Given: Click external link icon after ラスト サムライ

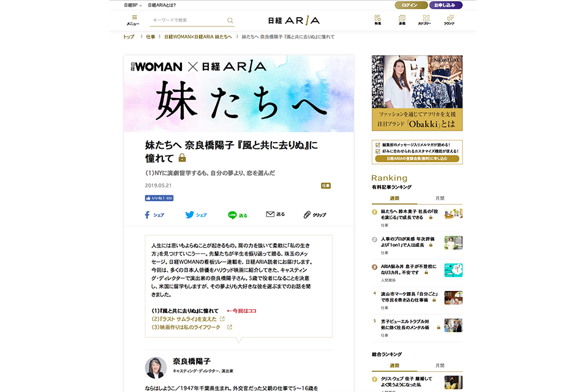Looking at the screenshot, I should coord(222,319).
